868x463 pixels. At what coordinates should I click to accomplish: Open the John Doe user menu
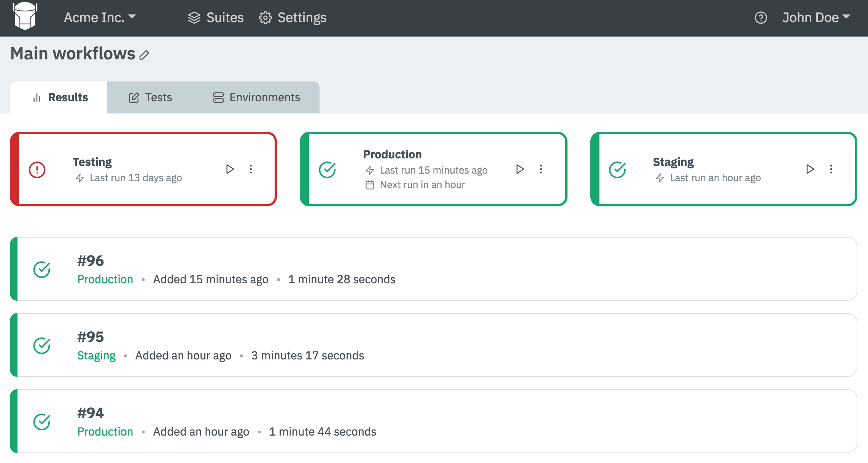click(x=816, y=18)
